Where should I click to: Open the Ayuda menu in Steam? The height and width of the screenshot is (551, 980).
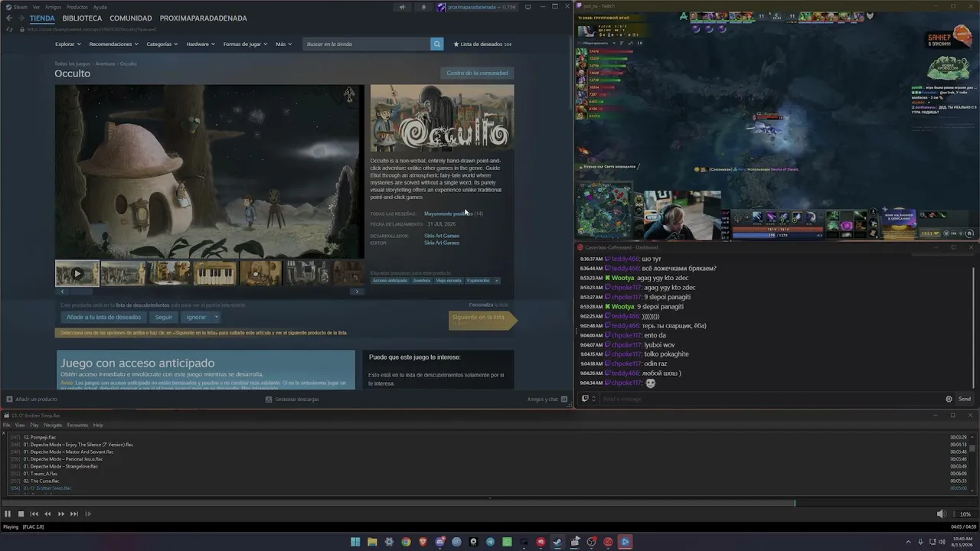pos(100,7)
